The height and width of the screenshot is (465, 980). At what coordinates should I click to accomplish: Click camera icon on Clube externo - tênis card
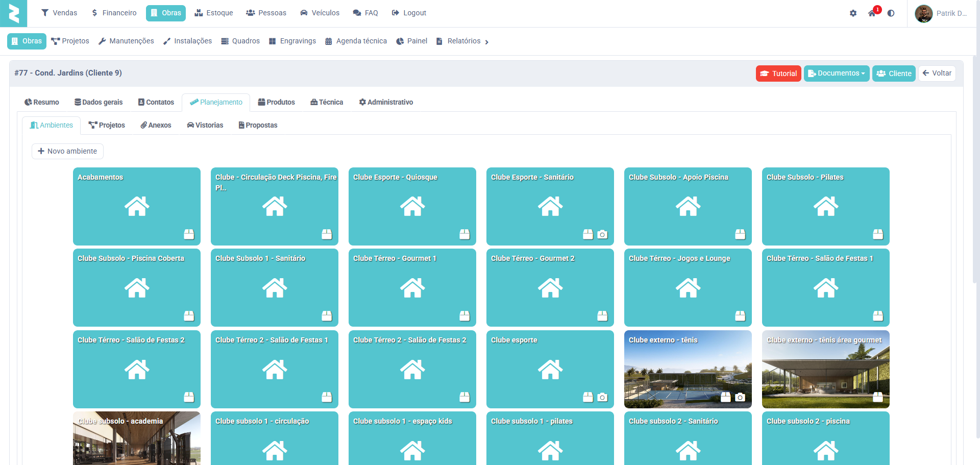click(x=740, y=397)
